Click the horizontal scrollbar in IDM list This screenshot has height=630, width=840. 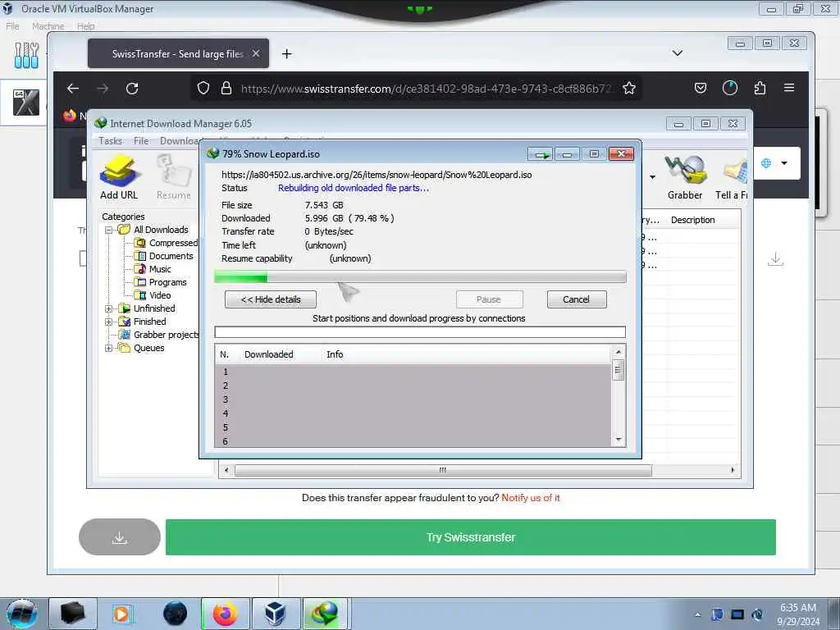tap(442, 470)
